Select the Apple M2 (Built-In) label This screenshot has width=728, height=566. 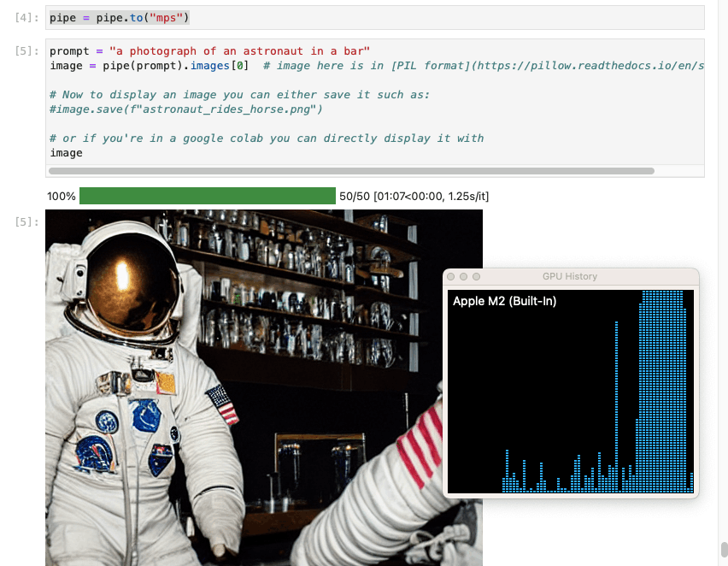[504, 301]
